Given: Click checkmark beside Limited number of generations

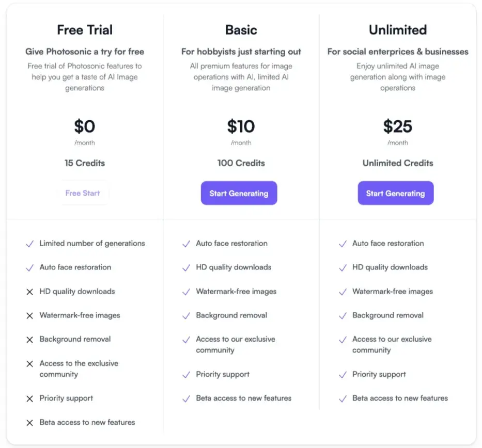Looking at the screenshot, I should coord(30,244).
